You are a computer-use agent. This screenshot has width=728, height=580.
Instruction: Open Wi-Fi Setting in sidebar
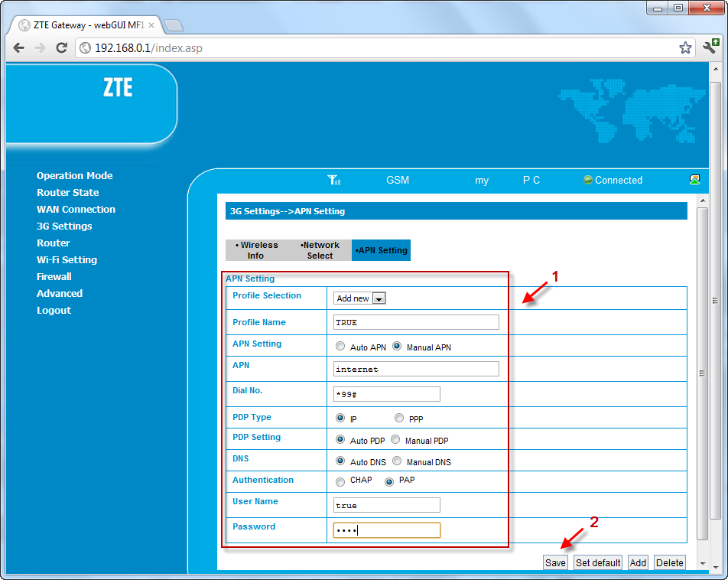(67, 260)
